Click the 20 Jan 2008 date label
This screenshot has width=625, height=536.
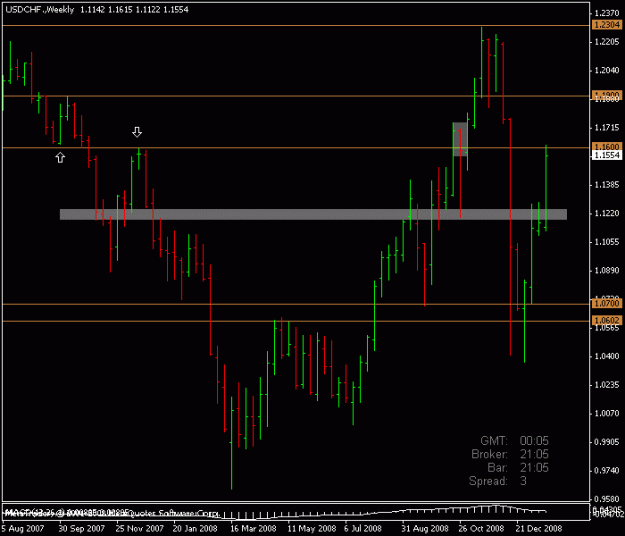tap(195, 529)
